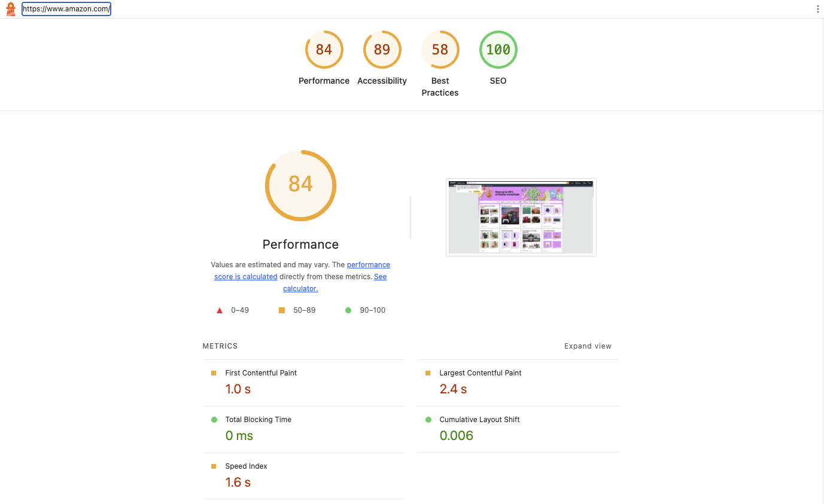Click the Total Blocking Time metric label
The width and height of the screenshot is (824, 504).
click(x=258, y=419)
